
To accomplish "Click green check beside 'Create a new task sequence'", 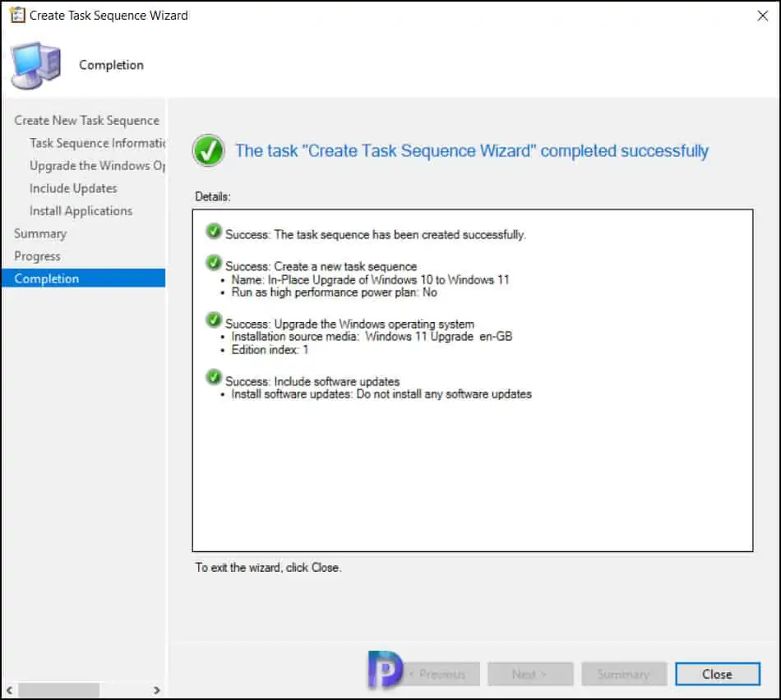I will 214,262.
